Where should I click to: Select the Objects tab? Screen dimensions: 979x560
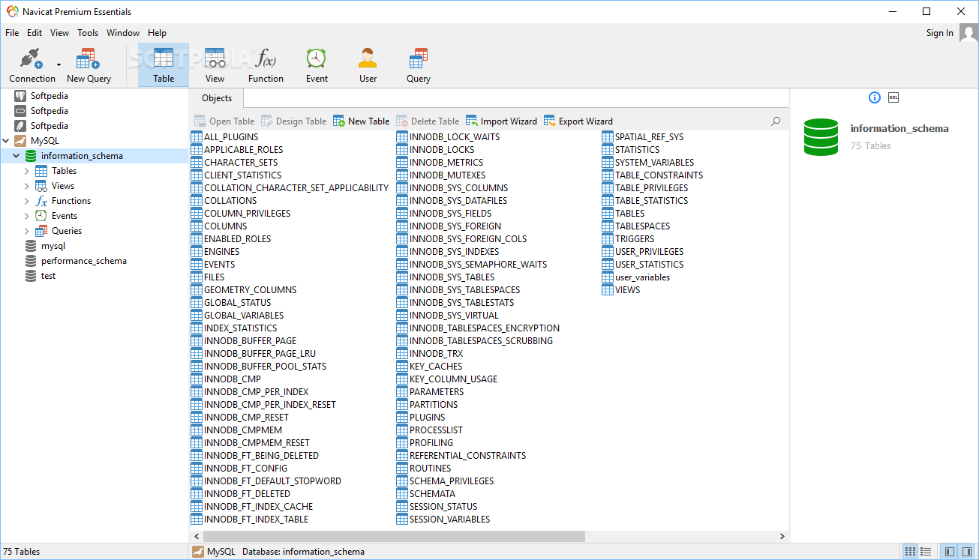(217, 98)
